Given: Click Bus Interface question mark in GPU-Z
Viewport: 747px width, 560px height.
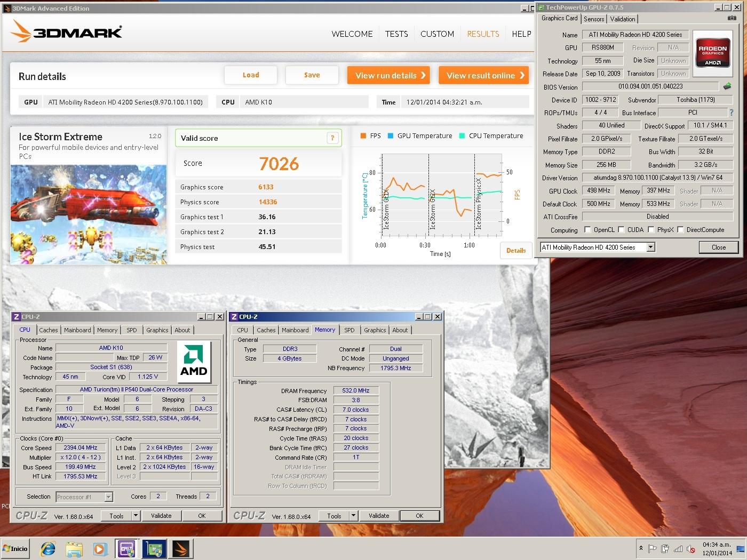Looking at the screenshot, I should (x=731, y=113).
